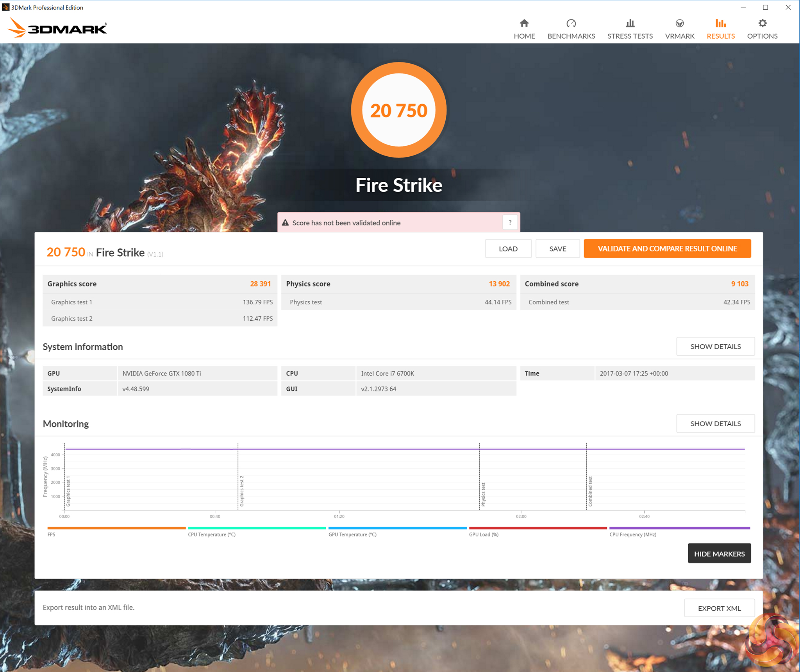Open Options gear icon
800x672 pixels.
point(762,23)
